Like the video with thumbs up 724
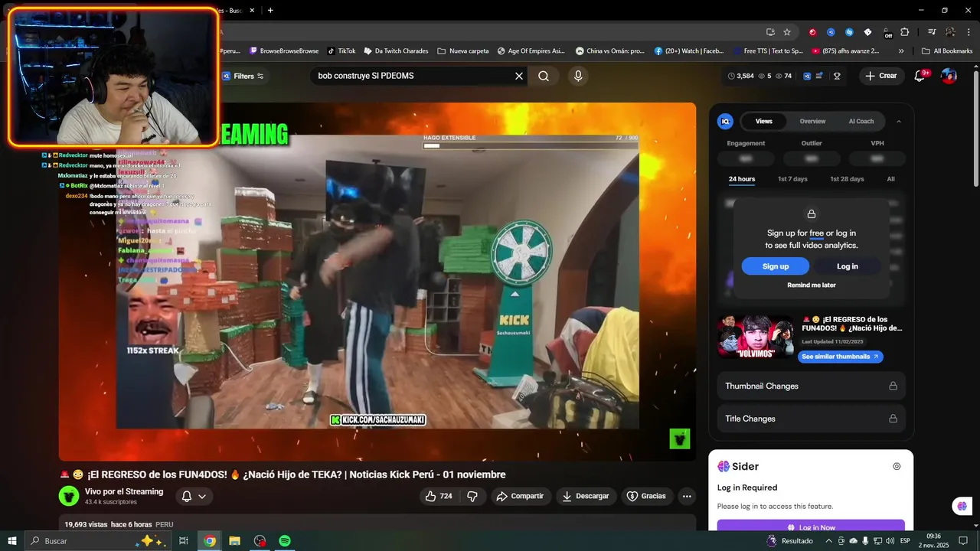The width and height of the screenshot is (980, 551). pos(439,496)
